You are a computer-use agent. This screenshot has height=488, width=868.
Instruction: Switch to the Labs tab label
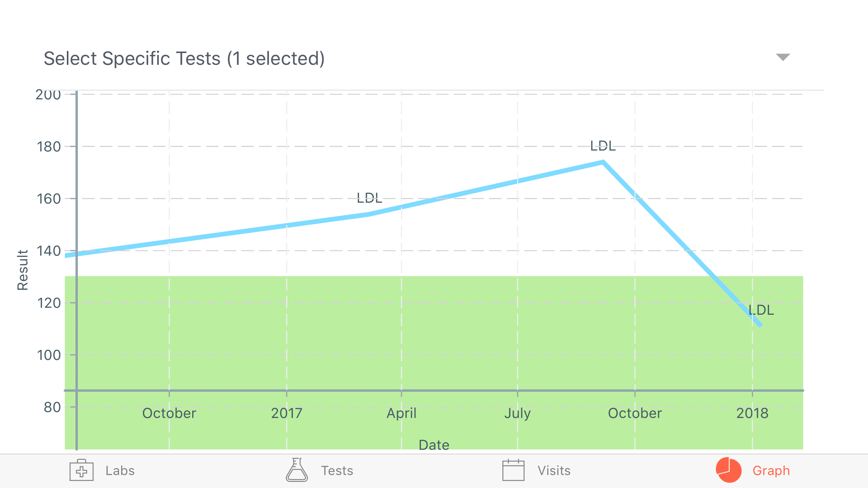pyautogui.click(x=120, y=471)
